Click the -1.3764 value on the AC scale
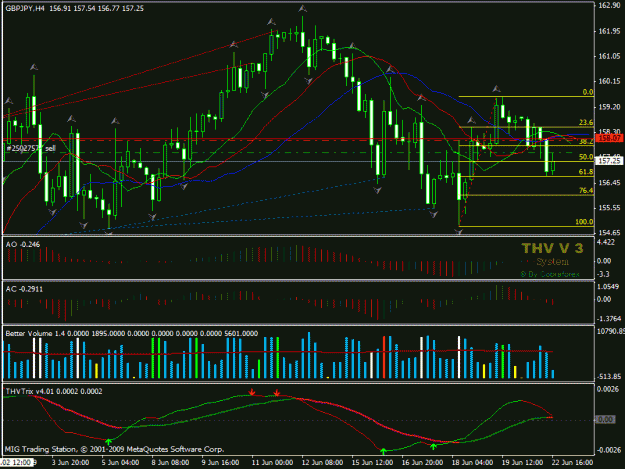 [x=609, y=318]
